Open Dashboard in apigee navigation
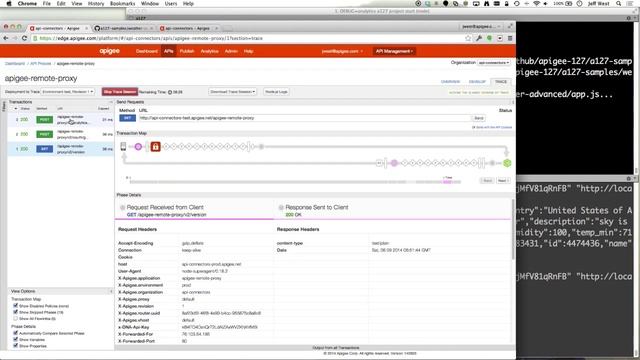The image size is (640, 360). tap(147, 51)
